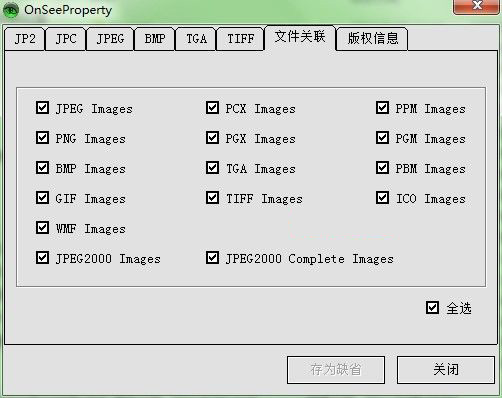Toggle the BMP Images checkbox
The image size is (502, 398).
click(x=42, y=168)
